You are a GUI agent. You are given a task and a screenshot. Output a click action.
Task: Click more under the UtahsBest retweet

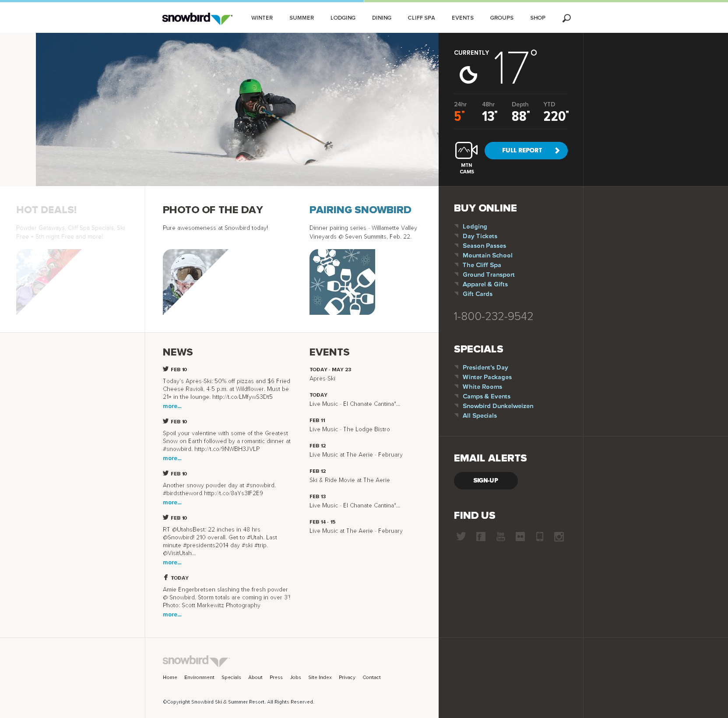pyautogui.click(x=172, y=563)
